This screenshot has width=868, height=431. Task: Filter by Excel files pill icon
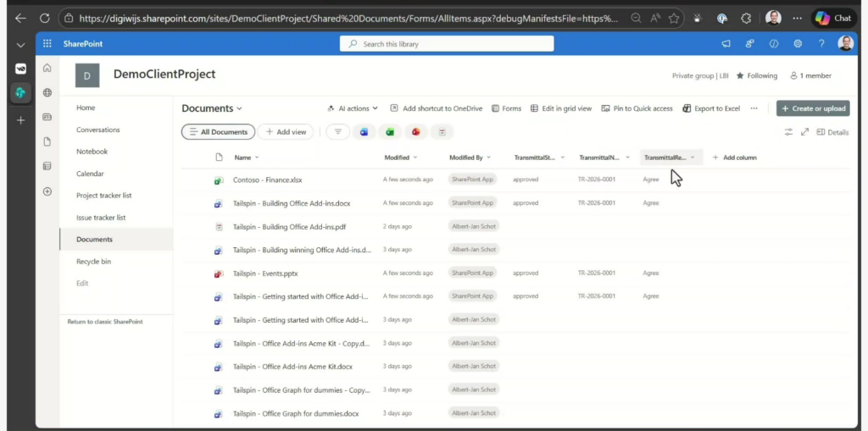390,132
